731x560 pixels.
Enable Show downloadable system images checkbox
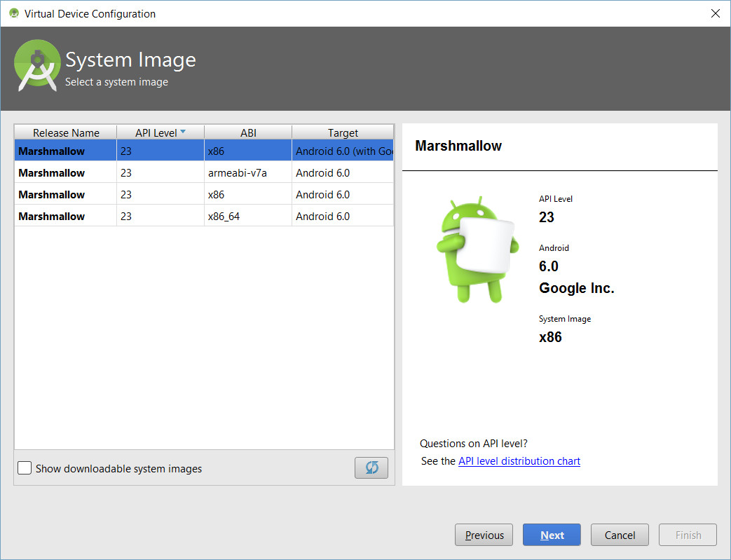25,467
